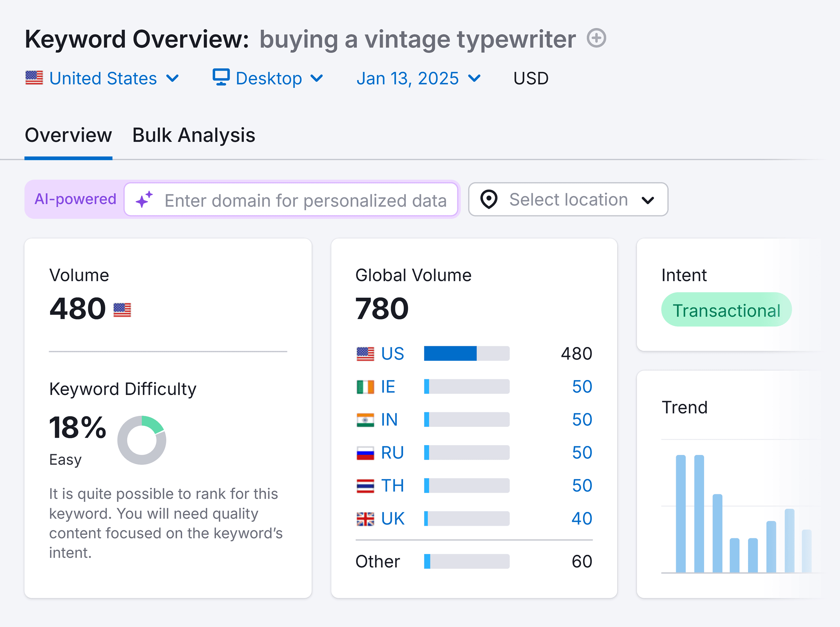Switch to the Bulk Analysis tab
The width and height of the screenshot is (840, 627).
click(194, 135)
